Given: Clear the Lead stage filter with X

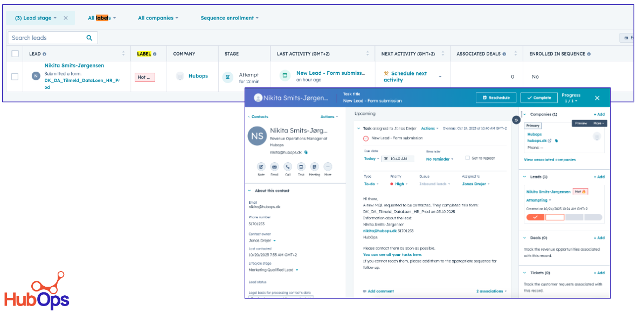Looking at the screenshot, I should 66,18.
